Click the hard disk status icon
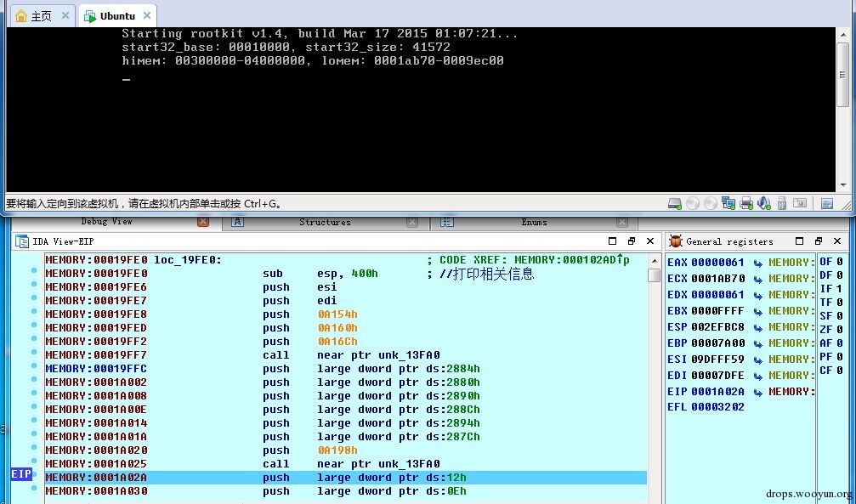 (x=675, y=204)
